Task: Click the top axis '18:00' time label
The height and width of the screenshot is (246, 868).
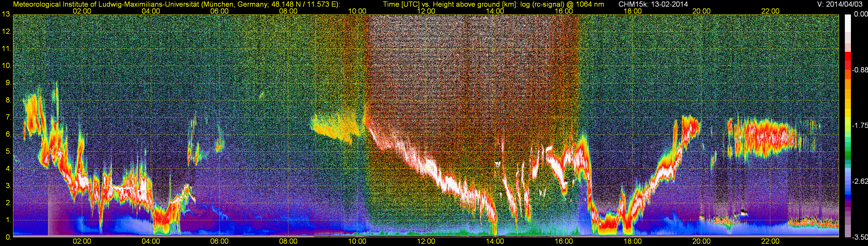Action: point(633,11)
